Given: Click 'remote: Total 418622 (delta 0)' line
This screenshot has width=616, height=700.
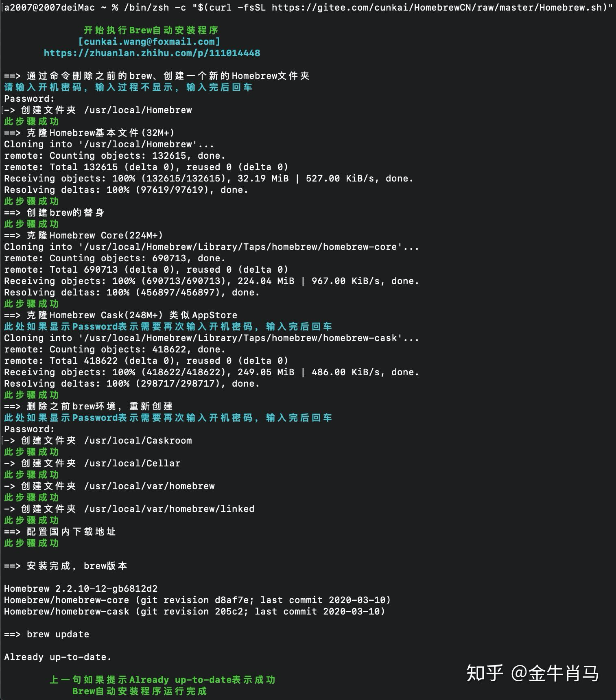Looking at the screenshot, I should click(x=146, y=361).
